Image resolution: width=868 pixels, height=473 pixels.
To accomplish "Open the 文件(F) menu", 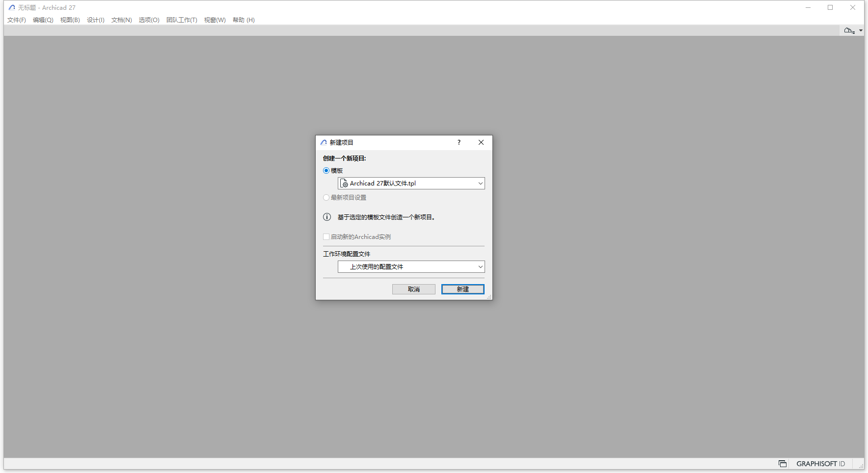I will [16, 20].
